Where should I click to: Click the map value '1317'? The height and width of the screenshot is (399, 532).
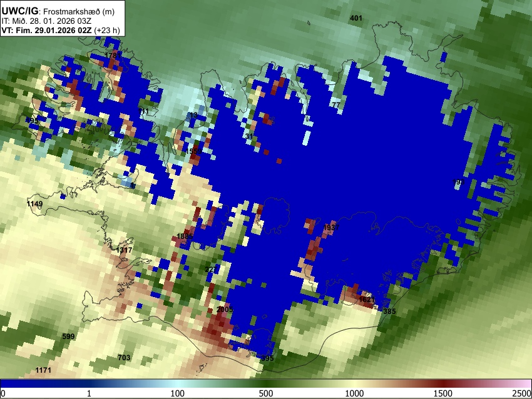pyautogui.click(x=124, y=250)
